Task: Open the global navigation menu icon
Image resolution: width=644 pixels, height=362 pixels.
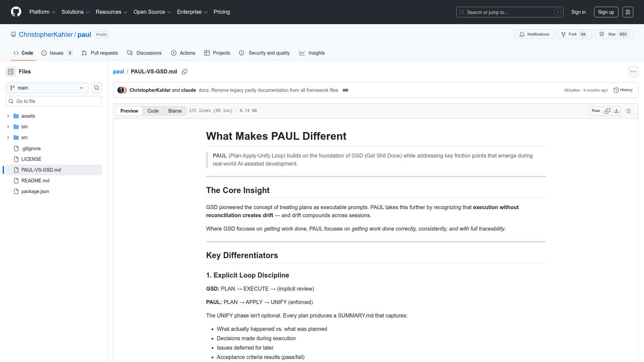Action: (628, 12)
